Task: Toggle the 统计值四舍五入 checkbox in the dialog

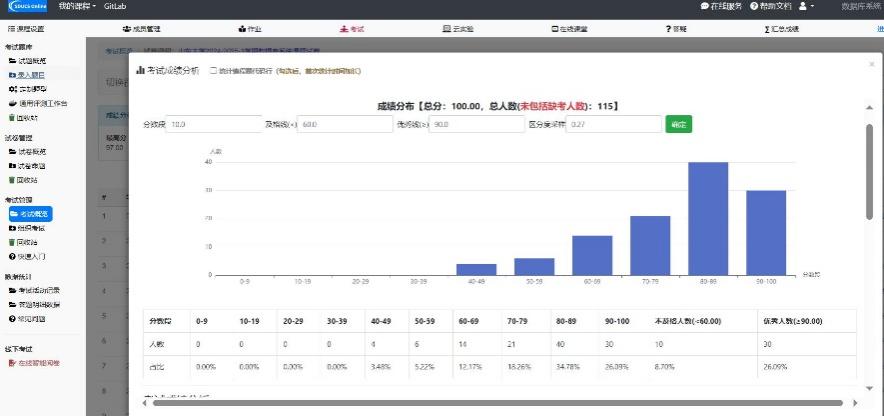Action: (212, 71)
